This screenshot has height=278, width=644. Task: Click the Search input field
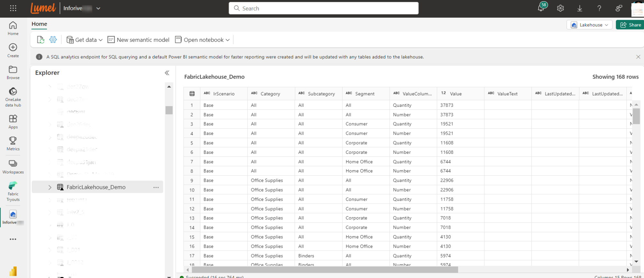coord(323,8)
